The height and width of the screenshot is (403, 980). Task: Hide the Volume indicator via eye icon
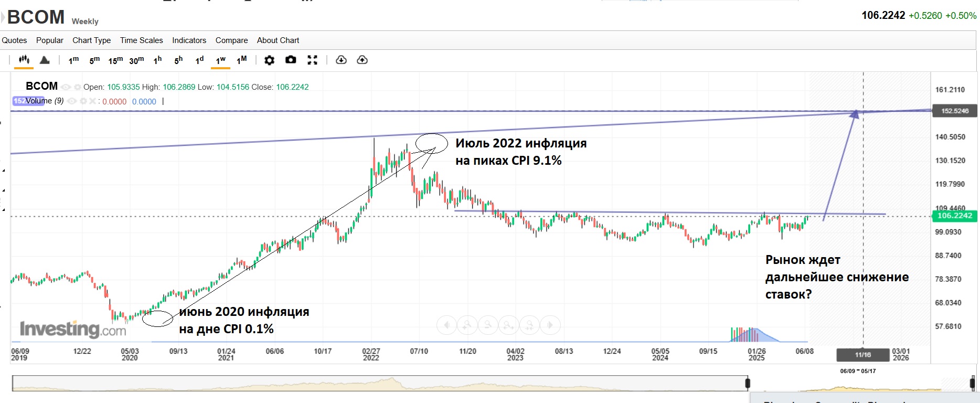click(x=72, y=101)
